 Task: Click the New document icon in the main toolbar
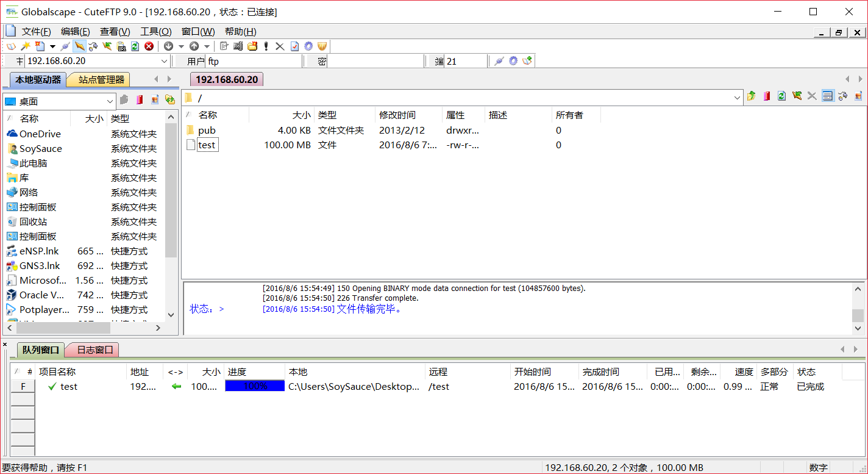40,46
